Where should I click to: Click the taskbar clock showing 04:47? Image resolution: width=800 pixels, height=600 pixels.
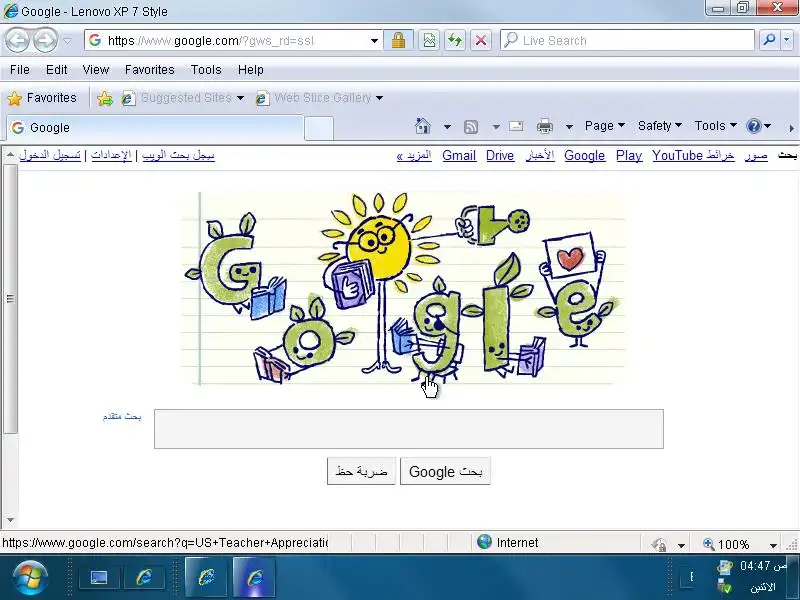[x=763, y=566]
